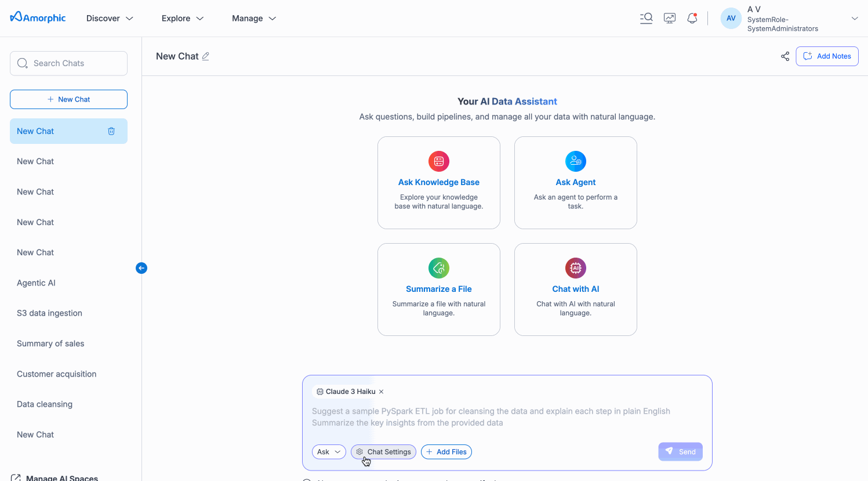Click in the Search Chats field
Viewport: 868px width, 481px height.
pyautogui.click(x=75, y=63)
